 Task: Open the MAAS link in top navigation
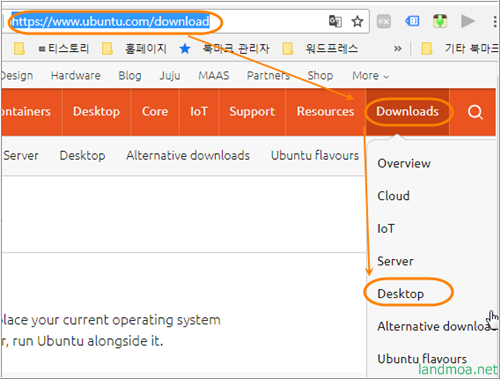tap(214, 76)
